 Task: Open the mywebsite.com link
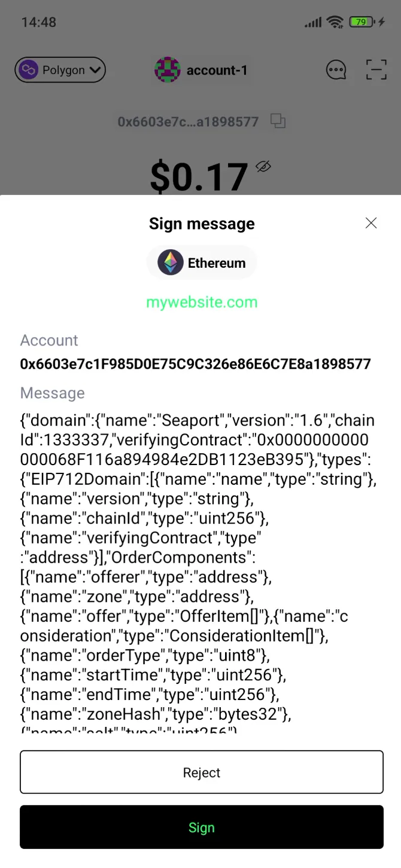(202, 302)
